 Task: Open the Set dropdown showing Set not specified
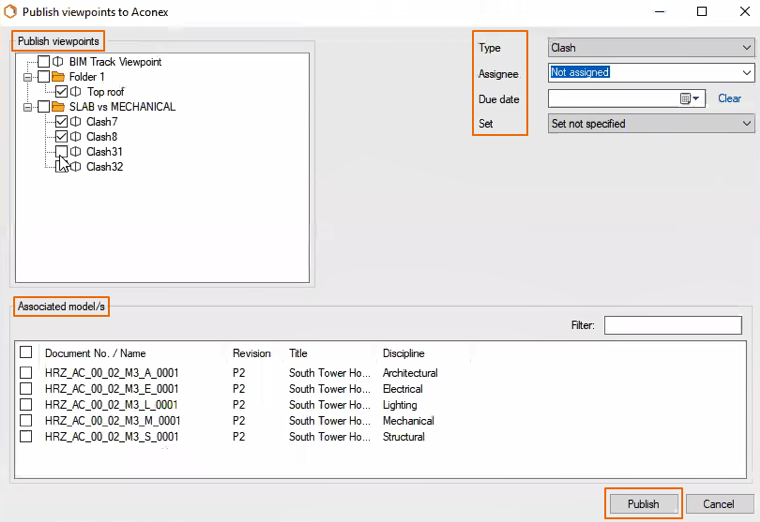(651, 124)
